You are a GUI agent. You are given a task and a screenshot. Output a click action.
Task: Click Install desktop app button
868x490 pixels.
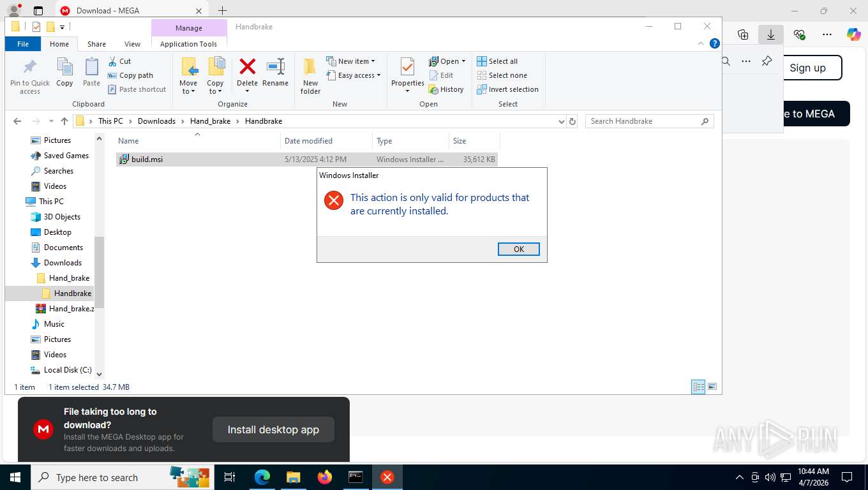pyautogui.click(x=273, y=429)
